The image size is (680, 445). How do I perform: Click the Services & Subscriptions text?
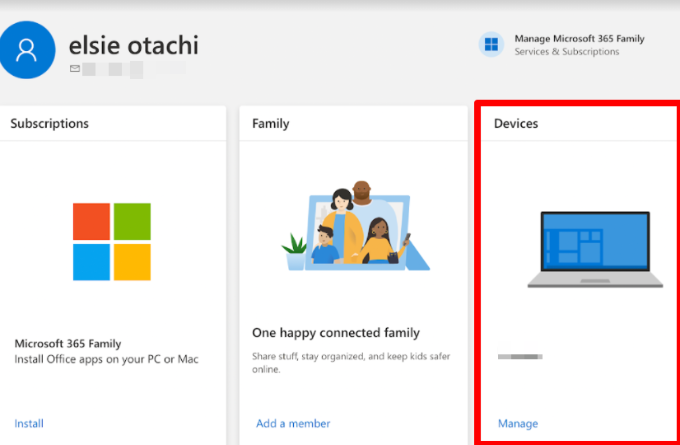pyautogui.click(x=566, y=52)
